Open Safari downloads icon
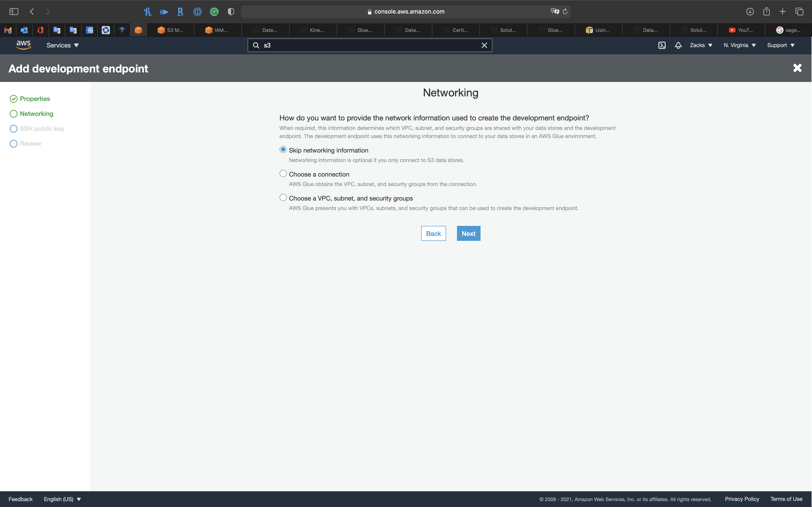Screen dimensions: 812x507 point(750,12)
